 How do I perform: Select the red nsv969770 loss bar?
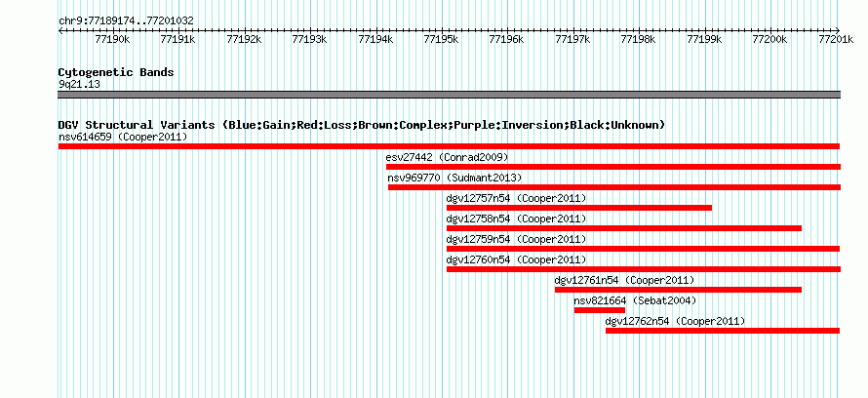pos(614,187)
